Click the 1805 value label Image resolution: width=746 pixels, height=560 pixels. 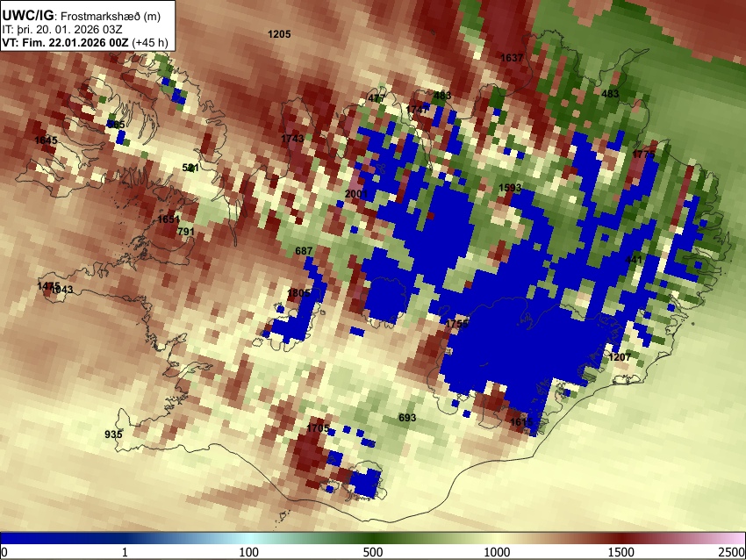coord(298,292)
